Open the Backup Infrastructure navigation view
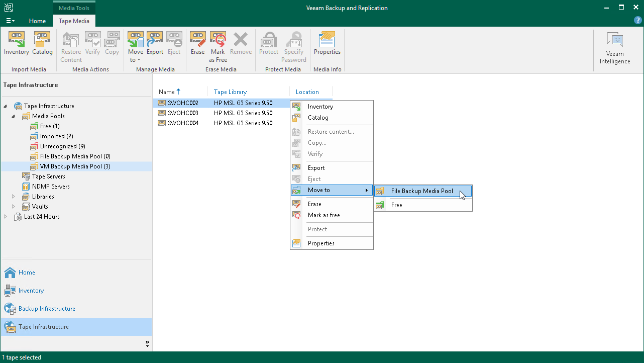This screenshot has height=363, width=644. [x=76, y=309]
